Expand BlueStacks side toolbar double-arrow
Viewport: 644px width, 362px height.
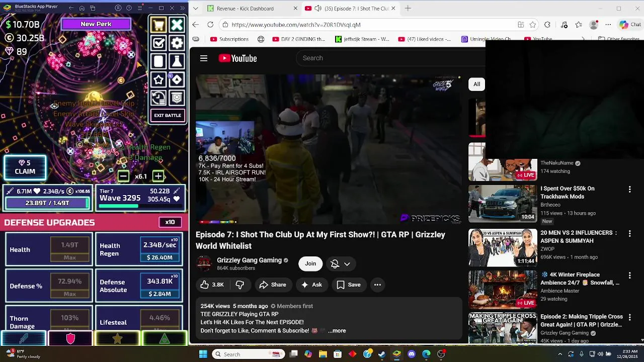coord(182,8)
